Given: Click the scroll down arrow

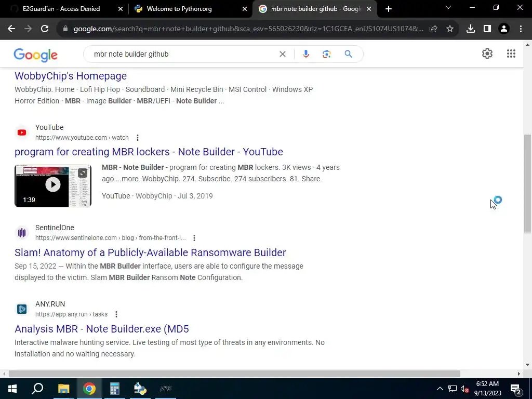Looking at the screenshot, I should coord(527,365).
